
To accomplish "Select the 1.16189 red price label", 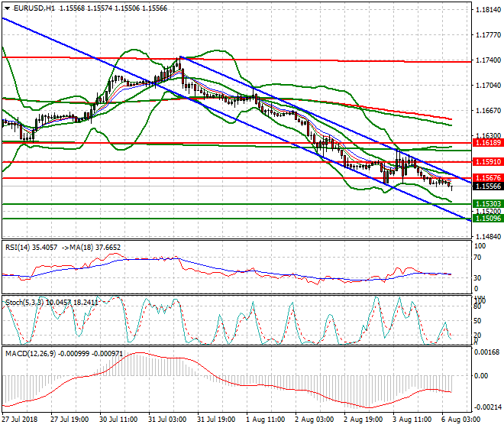I will coord(487,143).
